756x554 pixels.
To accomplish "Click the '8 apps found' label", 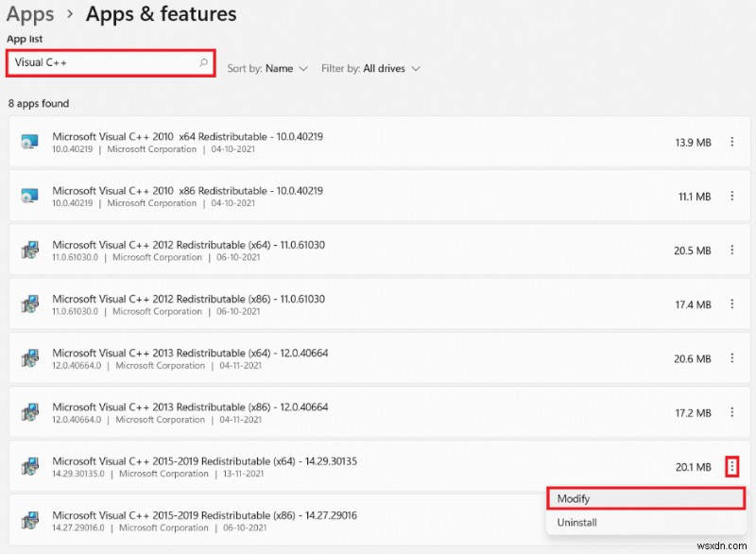I will pyautogui.click(x=39, y=103).
